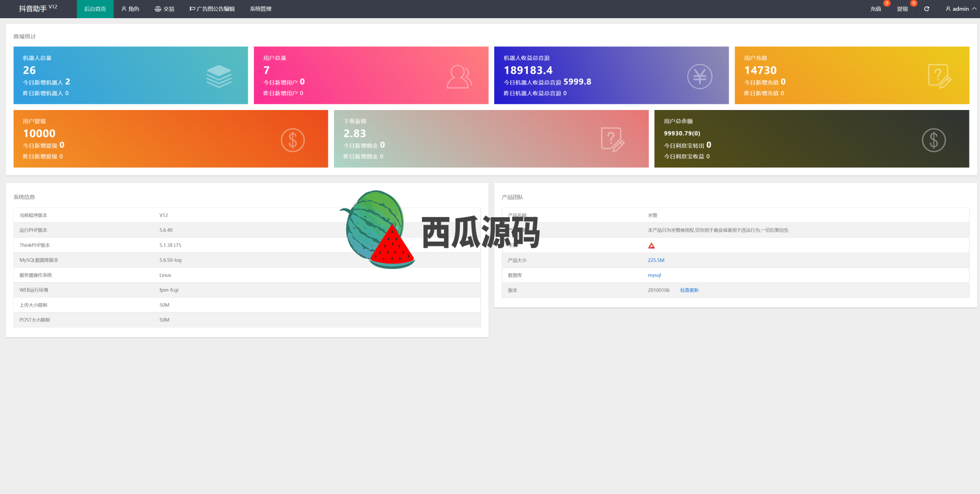
Task: Click the 今日利息宝转出 line
Action: tap(688, 145)
